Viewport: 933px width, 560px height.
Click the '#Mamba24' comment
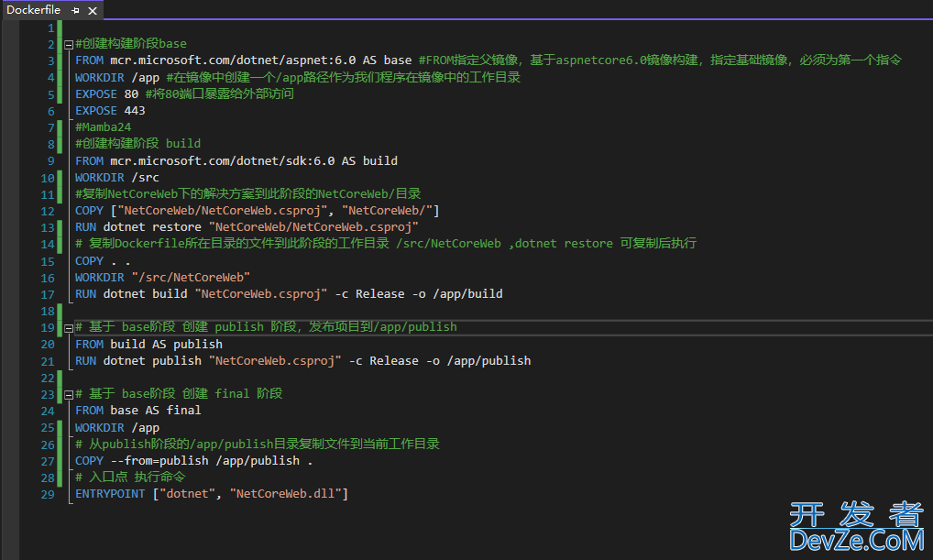[103, 127]
